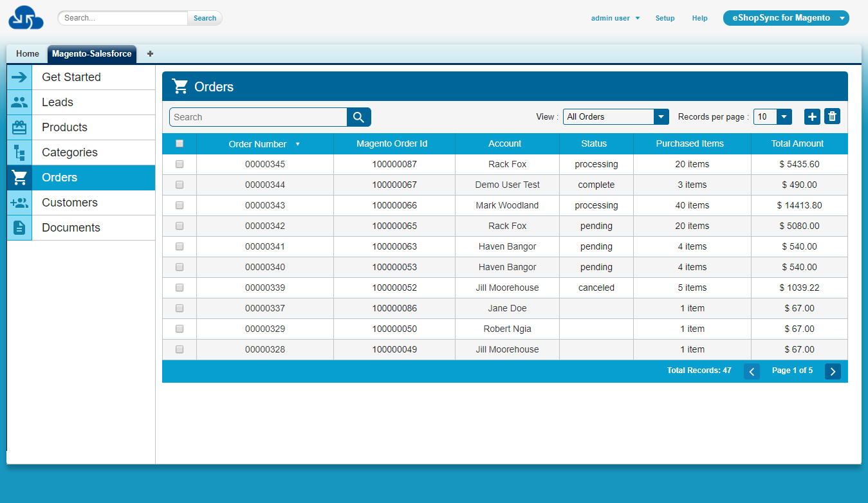Image resolution: width=868 pixels, height=503 pixels.
Task: Click the Customers add-people icon
Action: click(x=19, y=203)
